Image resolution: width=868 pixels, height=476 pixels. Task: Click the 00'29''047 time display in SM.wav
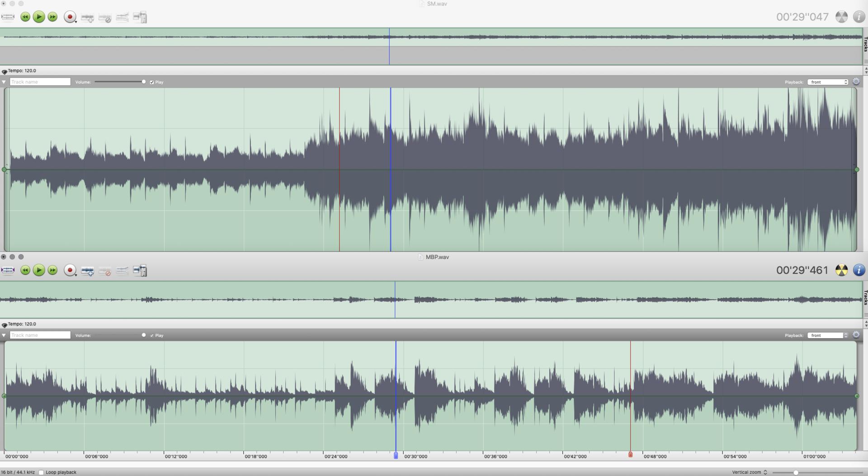pos(802,17)
